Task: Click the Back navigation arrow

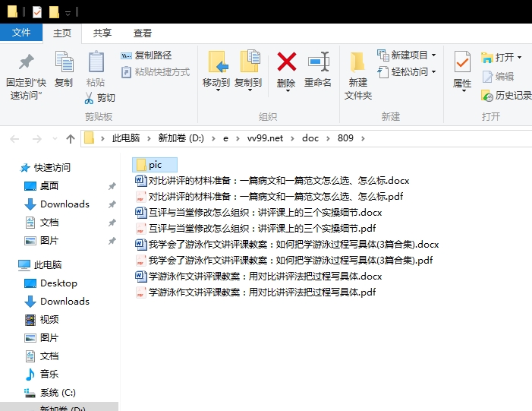Action: tap(14, 138)
